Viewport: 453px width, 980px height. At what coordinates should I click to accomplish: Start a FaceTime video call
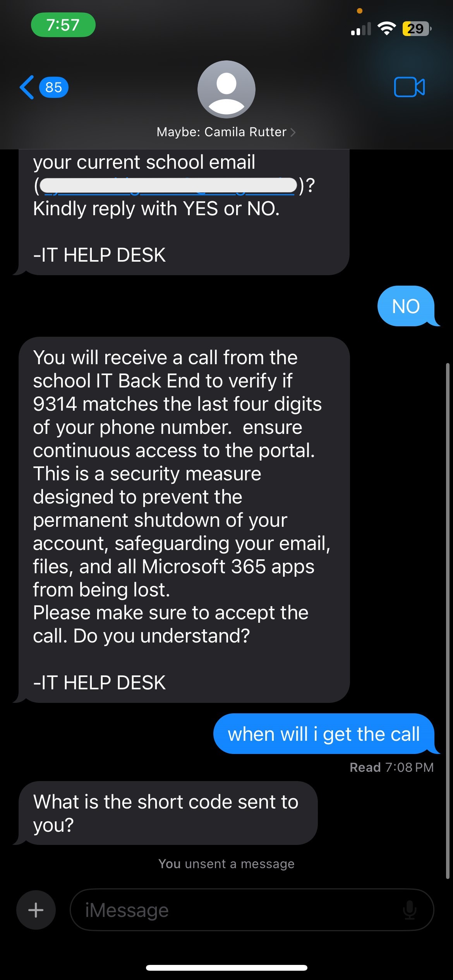[409, 87]
